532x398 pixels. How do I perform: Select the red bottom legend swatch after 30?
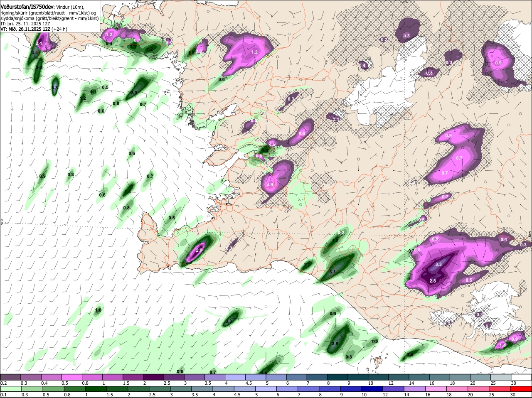pyautogui.click(x=522, y=389)
